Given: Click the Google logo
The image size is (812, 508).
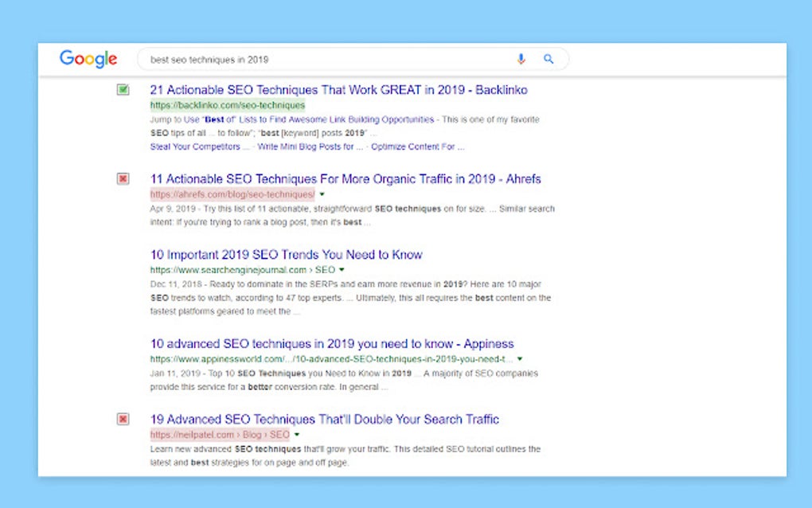Looking at the screenshot, I should (x=88, y=59).
